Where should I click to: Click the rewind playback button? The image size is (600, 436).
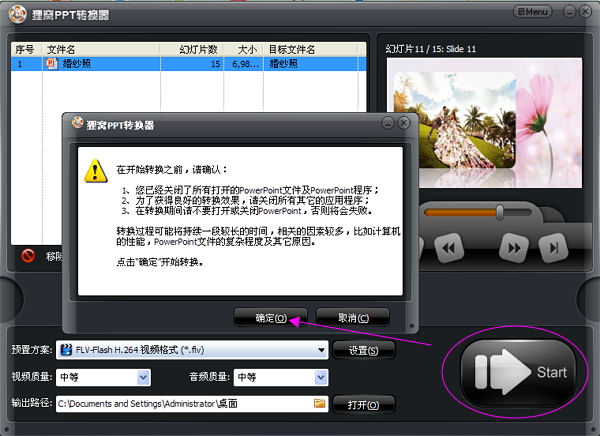(x=449, y=248)
